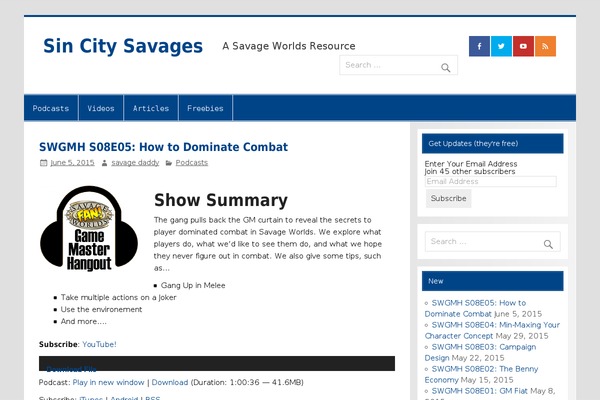This screenshot has width=600, height=400.
Task: Open post title SWGMH S08E05: How to Dominate Combat
Action: click(x=163, y=147)
